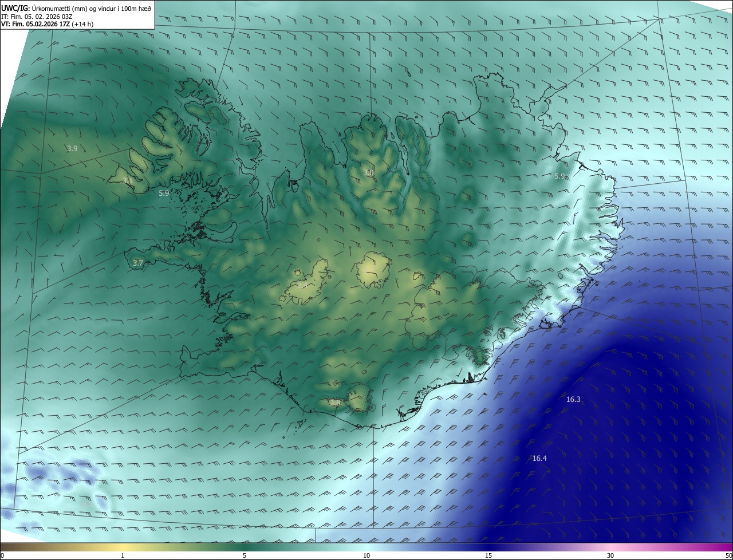Select the 2.4 value over the glacier
Viewport: 733px width, 560px height.
pos(302,285)
